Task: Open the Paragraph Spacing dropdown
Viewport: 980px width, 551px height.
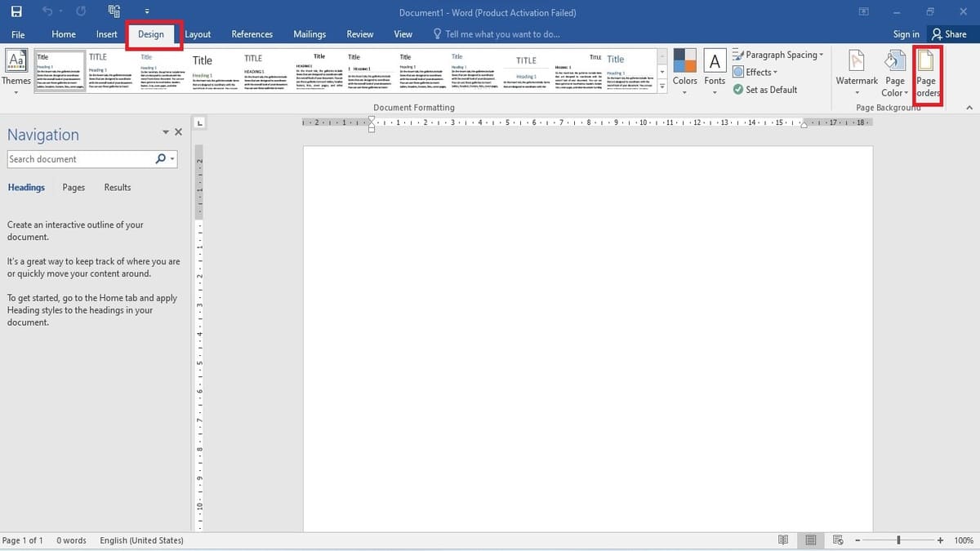Action: click(778, 55)
